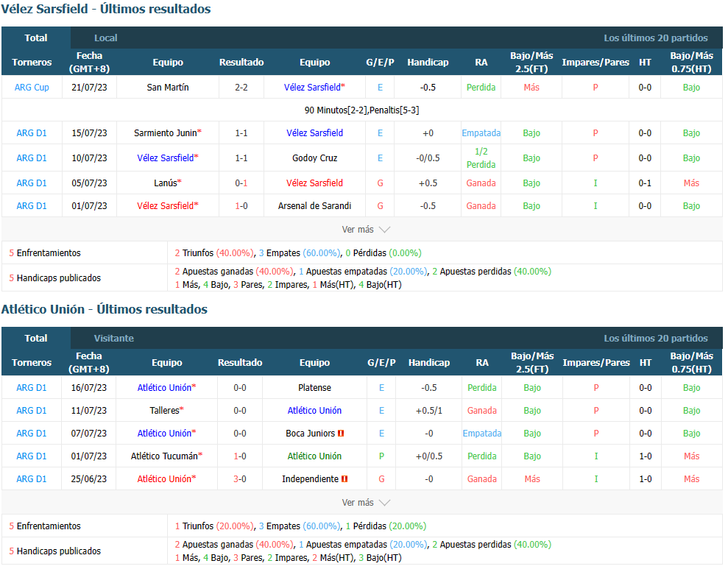728x569 pixels.
Task: Click Más in Independiente row FT column
Action: [x=532, y=479]
